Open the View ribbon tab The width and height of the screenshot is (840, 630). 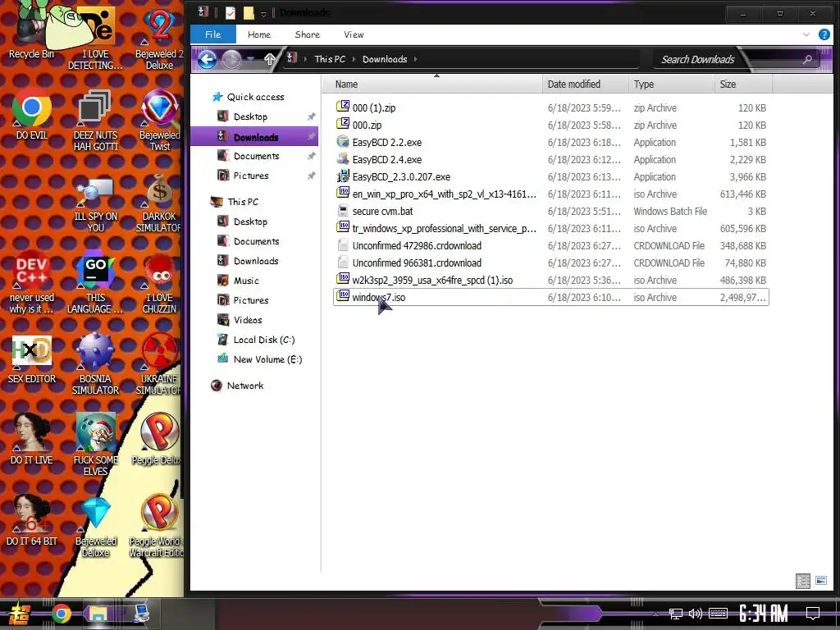pos(354,34)
